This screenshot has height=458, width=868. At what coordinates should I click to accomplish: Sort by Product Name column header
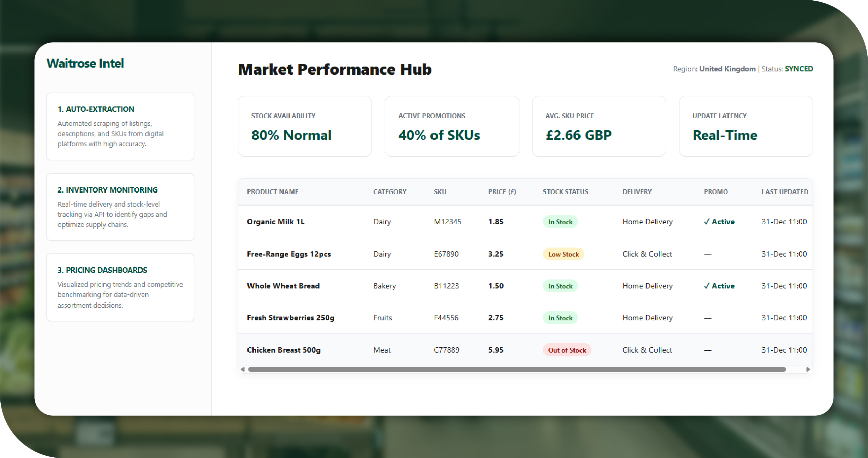click(272, 192)
